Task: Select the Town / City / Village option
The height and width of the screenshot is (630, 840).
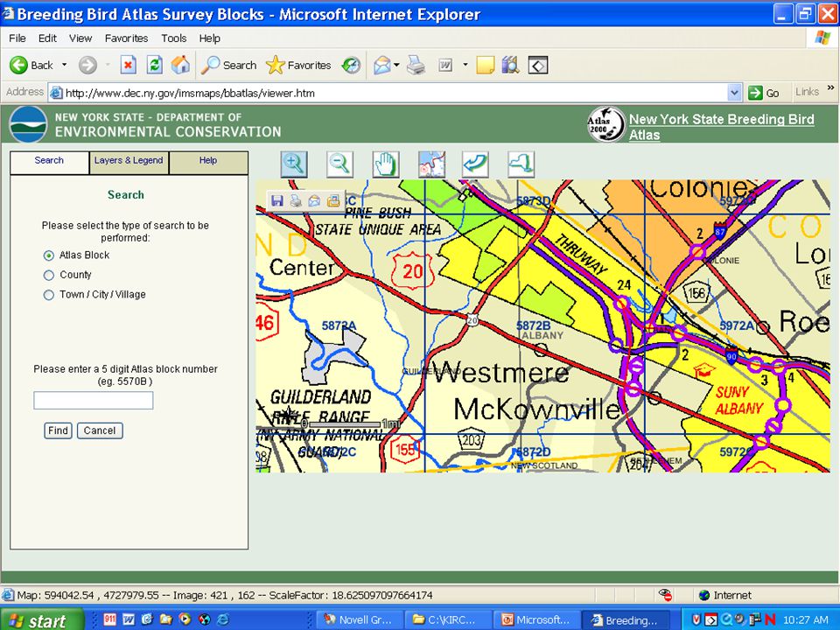Action: [x=49, y=295]
